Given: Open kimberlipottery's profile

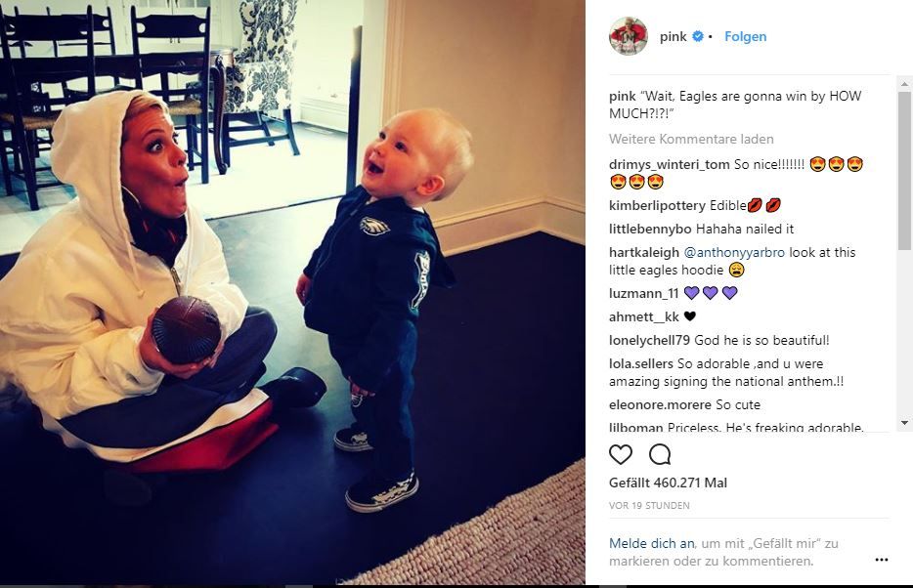Looking at the screenshot, I should 657,205.
